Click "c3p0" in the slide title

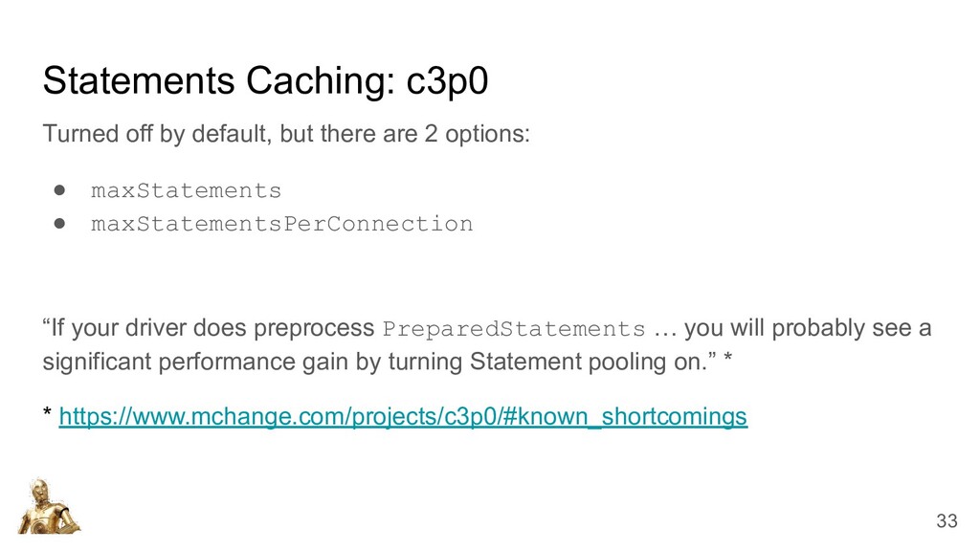447,82
